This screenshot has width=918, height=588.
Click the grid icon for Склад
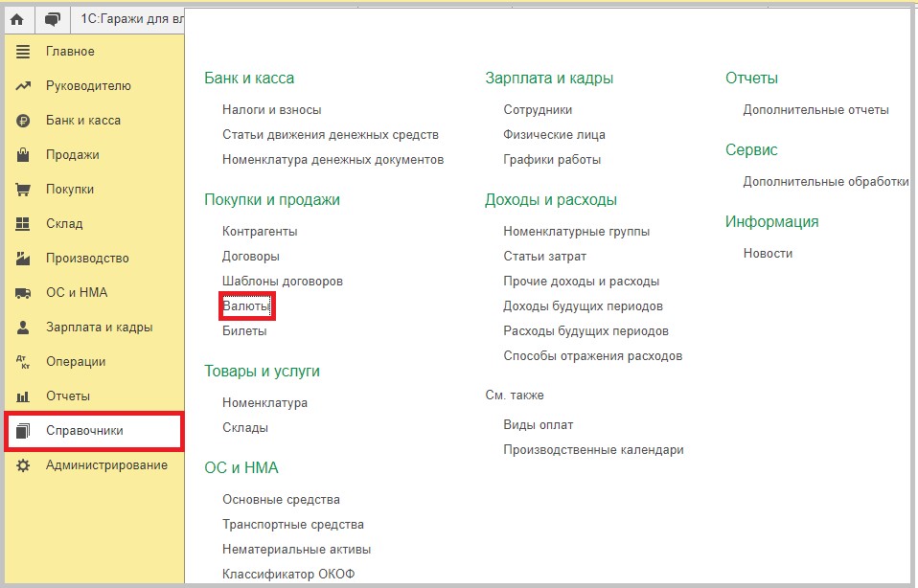click(x=23, y=223)
